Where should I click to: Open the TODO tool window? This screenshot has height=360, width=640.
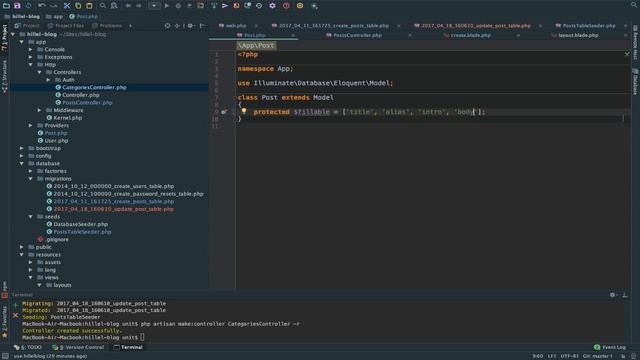click(x=28, y=347)
